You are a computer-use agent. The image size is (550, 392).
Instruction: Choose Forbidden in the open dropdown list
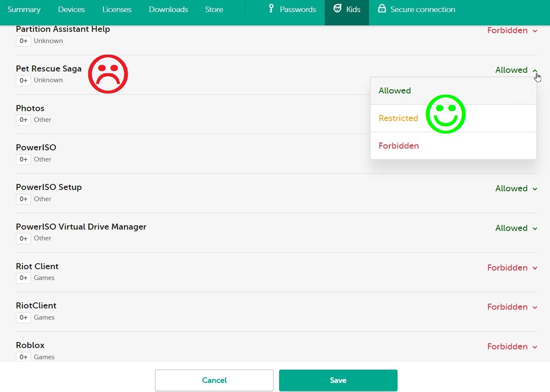point(454,146)
